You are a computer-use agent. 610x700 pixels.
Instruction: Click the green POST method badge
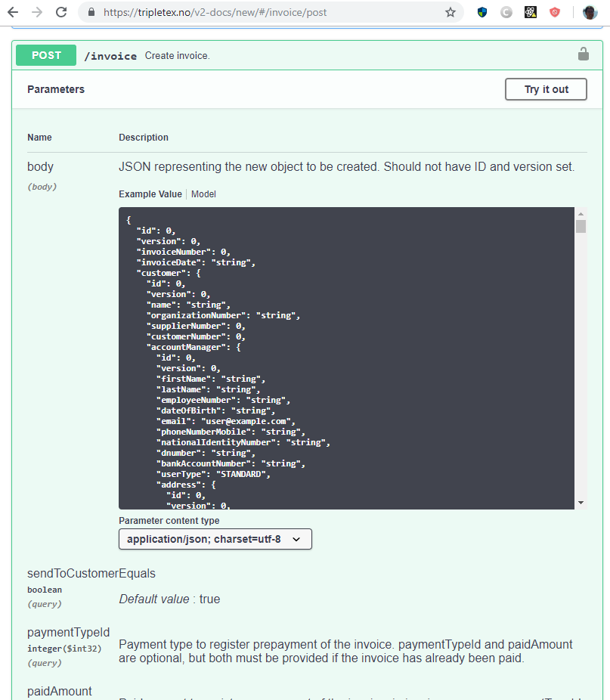pos(45,54)
